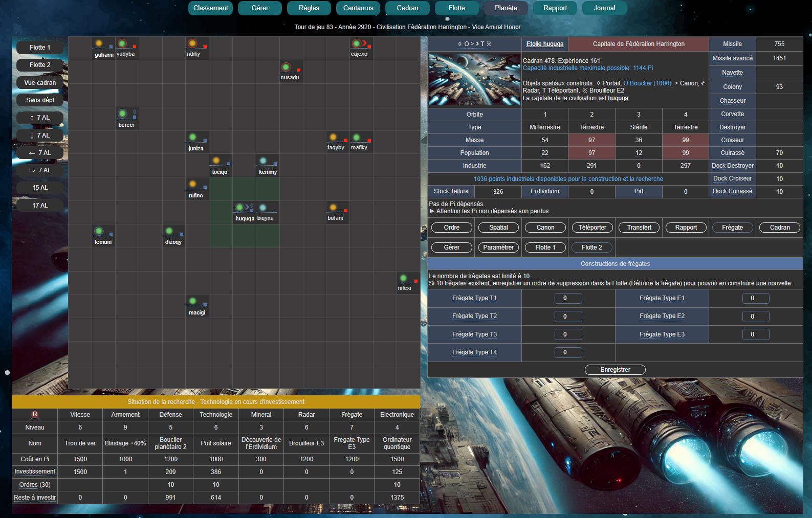Select the rufino star on the map
812x518 pixels.
[x=192, y=184]
